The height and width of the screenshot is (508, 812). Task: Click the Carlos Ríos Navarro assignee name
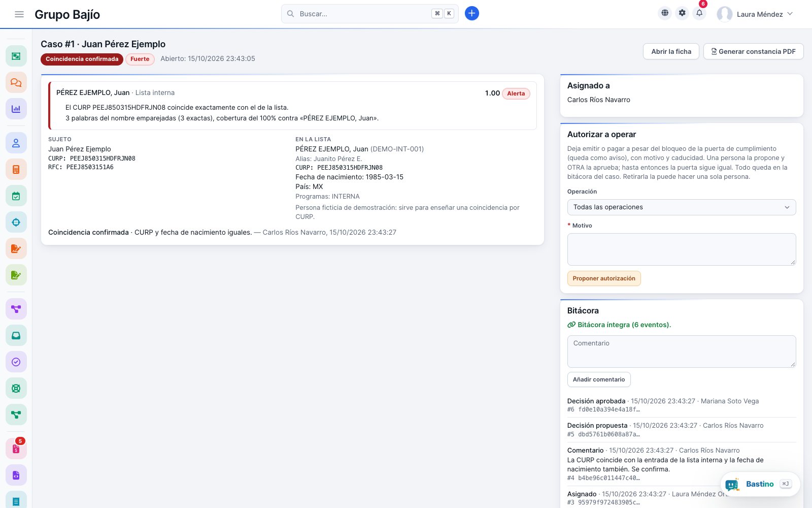click(x=599, y=100)
